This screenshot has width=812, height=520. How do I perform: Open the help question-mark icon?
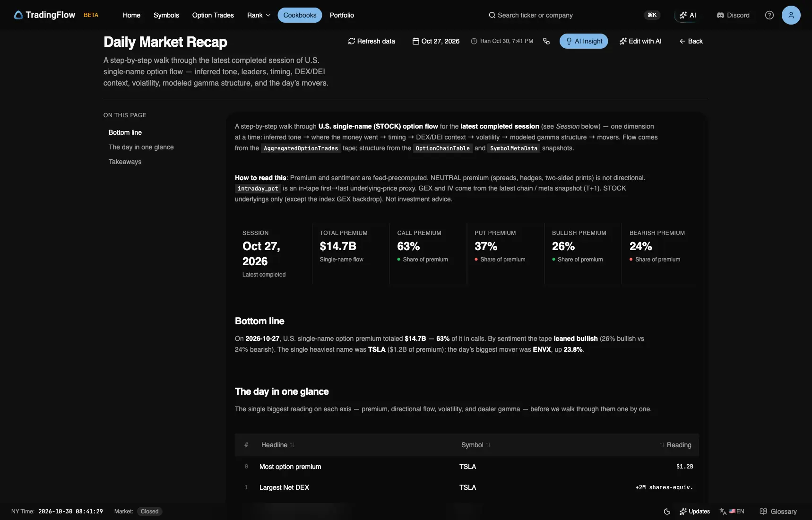click(769, 15)
